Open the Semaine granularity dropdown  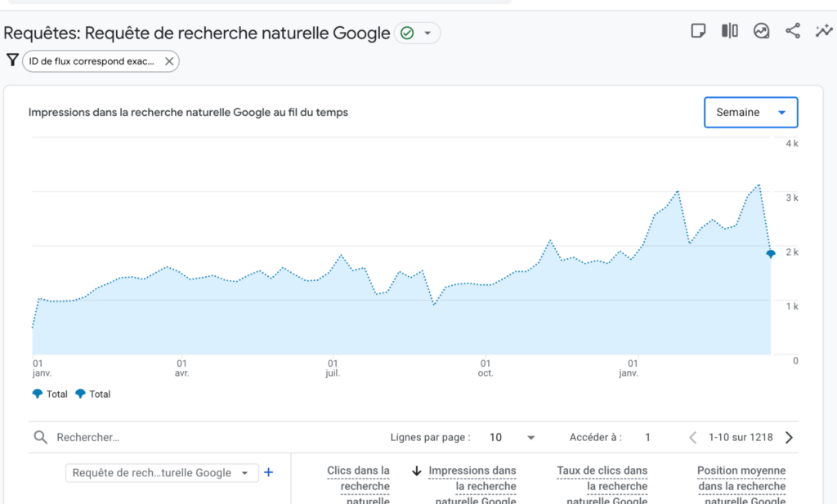tap(750, 112)
